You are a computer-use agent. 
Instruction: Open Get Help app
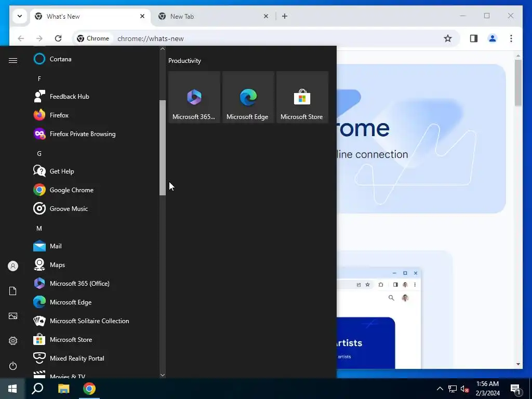pos(95,171)
